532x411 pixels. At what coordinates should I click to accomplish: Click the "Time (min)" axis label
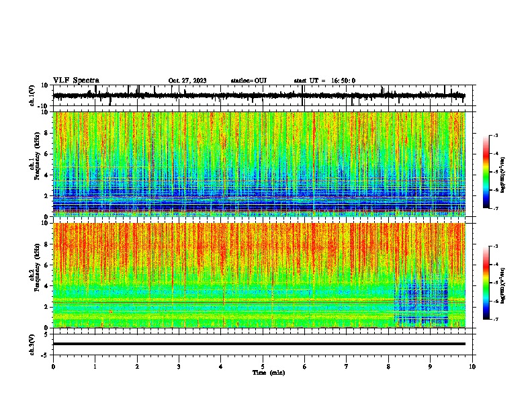269,373
